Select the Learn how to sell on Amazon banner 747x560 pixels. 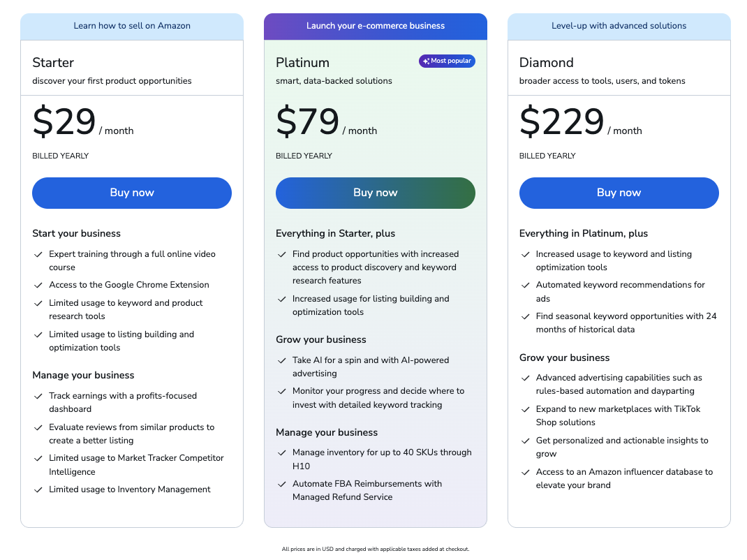pos(132,27)
